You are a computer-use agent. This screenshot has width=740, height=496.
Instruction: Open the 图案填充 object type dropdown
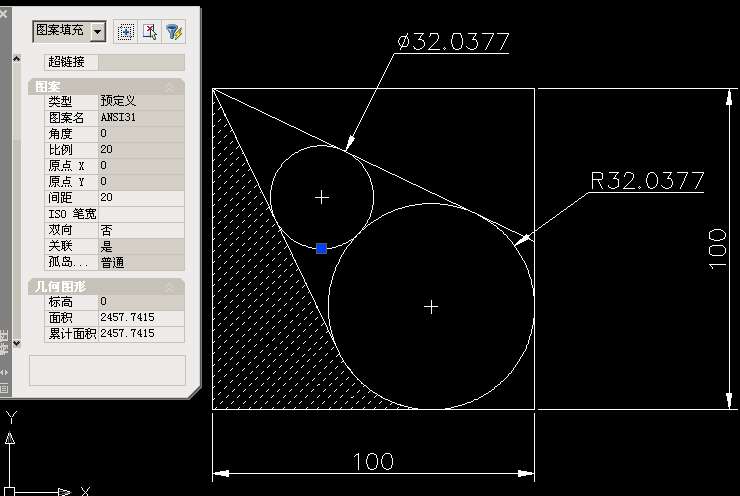[98, 32]
